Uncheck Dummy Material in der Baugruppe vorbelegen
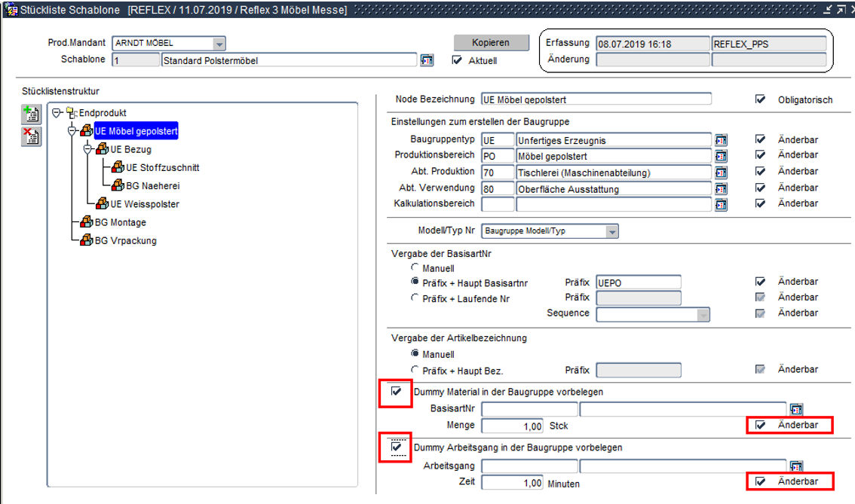The height and width of the screenshot is (504, 855). pyautogui.click(x=396, y=392)
